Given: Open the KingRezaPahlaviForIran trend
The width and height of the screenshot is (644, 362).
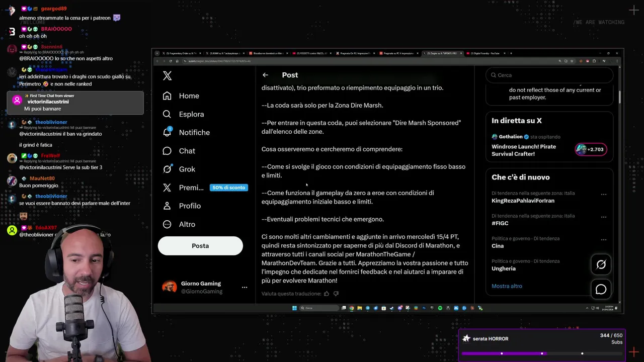Looking at the screenshot, I should [x=523, y=201].
